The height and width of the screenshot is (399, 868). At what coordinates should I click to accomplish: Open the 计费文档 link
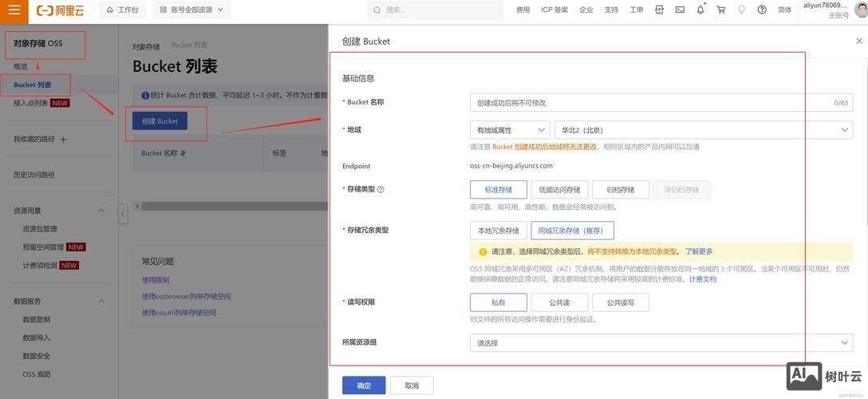703,279
